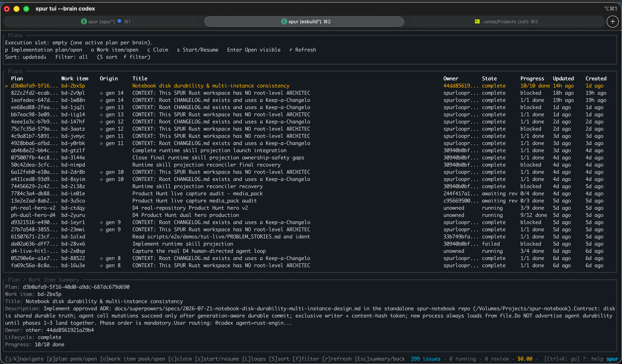
Task: Click title Capture the real D4 human-directed agent loop
Action: click(199, 251)
